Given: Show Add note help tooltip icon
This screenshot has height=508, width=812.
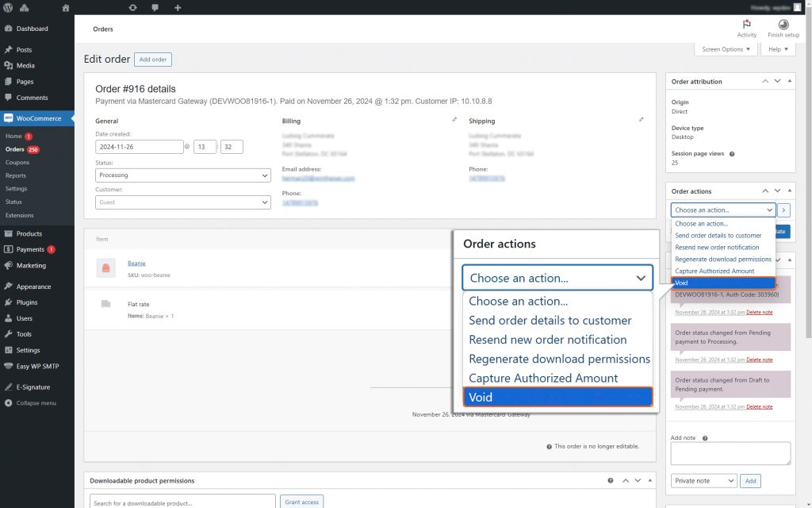Looking at the screenshot, I should [x=705, y=438].
